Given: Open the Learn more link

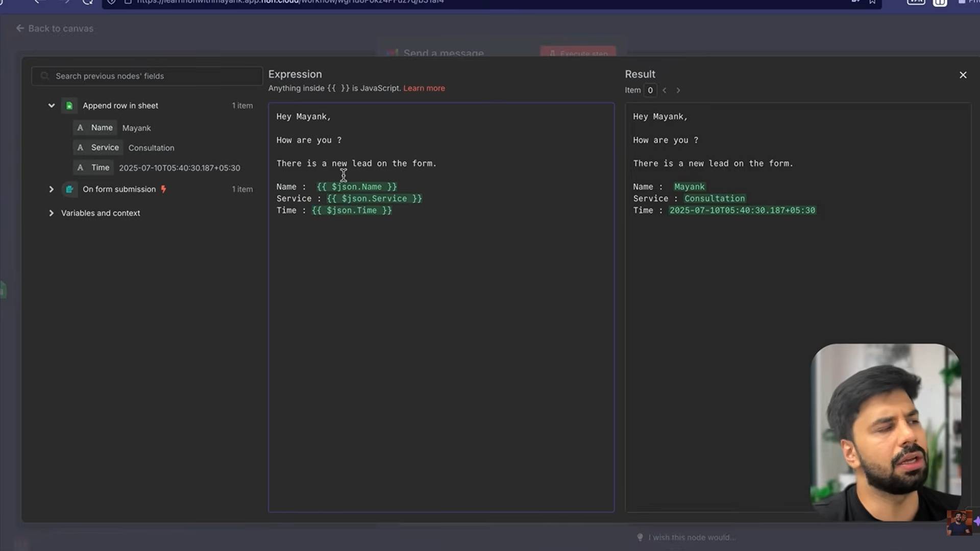Looking at the screenshot, I should pyautogui.click(x=424, y=88).
